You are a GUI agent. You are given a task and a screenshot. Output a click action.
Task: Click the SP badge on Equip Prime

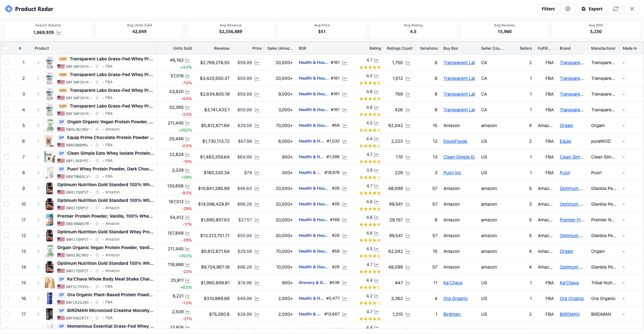pyautogui.click(x=61, y=137)
